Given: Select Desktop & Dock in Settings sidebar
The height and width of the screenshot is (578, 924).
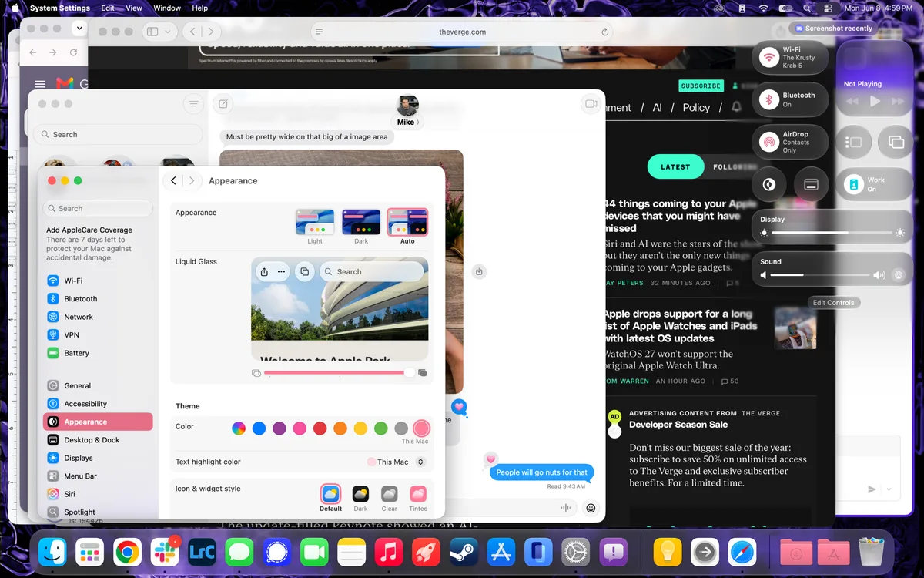Looking at the screenshot, I should point(98,440).
